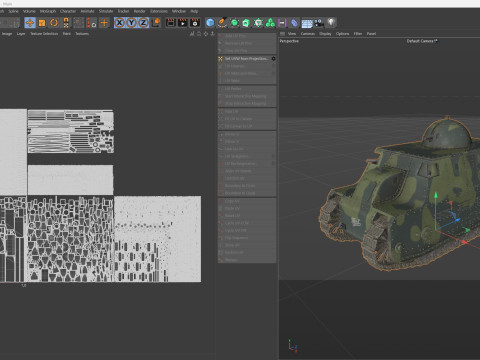
Task: Open the Render menu
Action: tap(139, 11)
